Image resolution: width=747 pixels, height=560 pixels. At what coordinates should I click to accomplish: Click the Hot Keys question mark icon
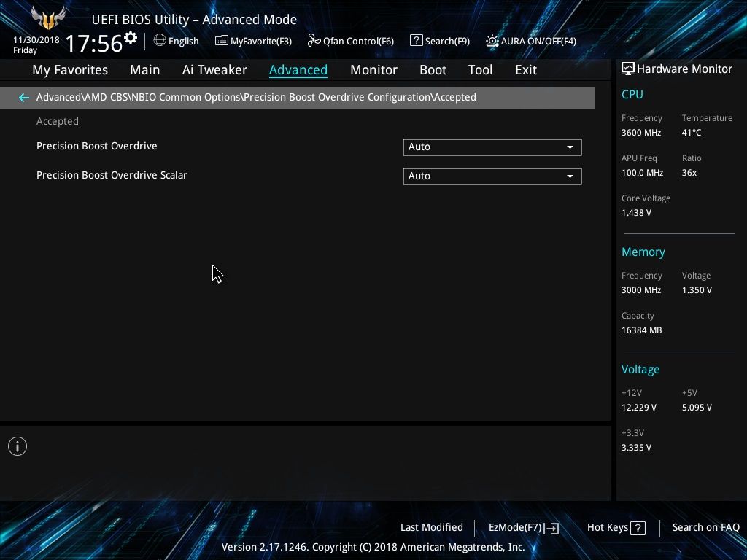coord(638,528)
